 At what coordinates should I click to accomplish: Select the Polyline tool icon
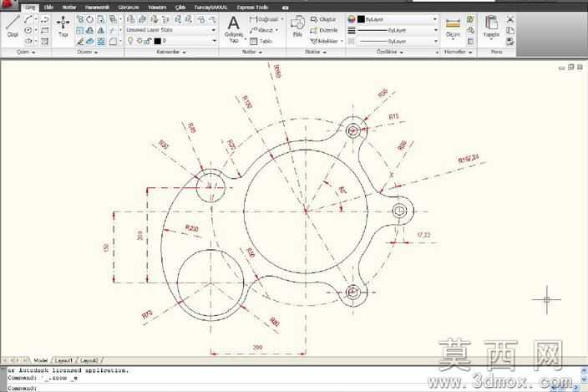pyautogui.click(x=44, y=19)
